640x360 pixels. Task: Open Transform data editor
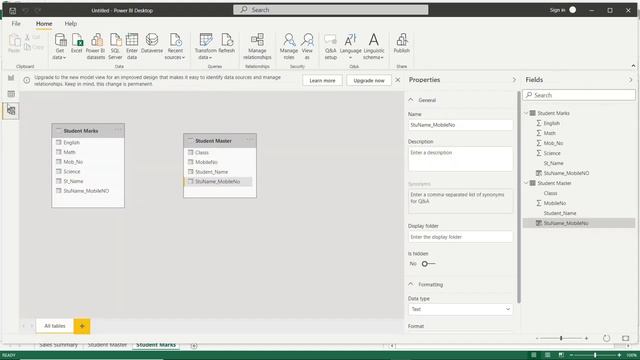205,46
